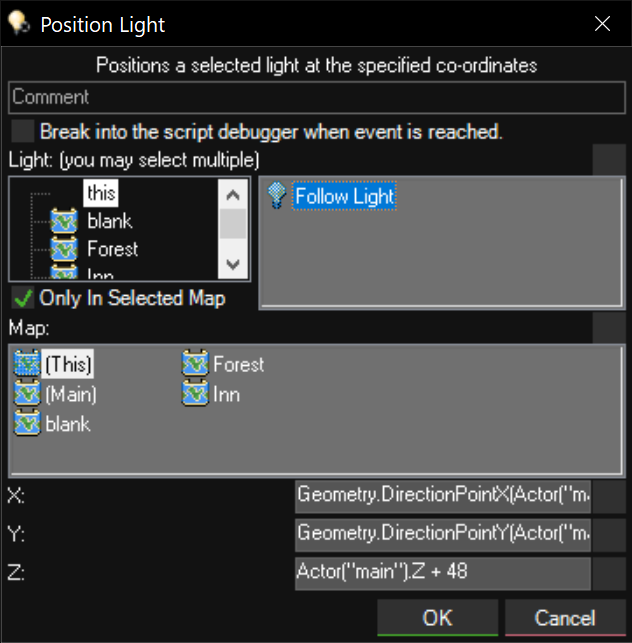This screenshot has height=643, width=632.
Task: Click the Follow Light bulb icon
Action: coord(279,197)
